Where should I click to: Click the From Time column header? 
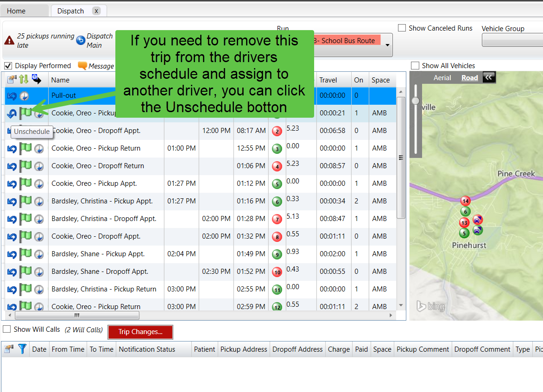tap(68, 349)
